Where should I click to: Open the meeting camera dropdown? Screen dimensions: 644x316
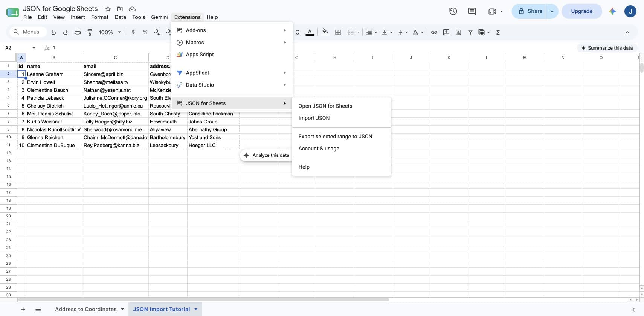coord(502,11)
